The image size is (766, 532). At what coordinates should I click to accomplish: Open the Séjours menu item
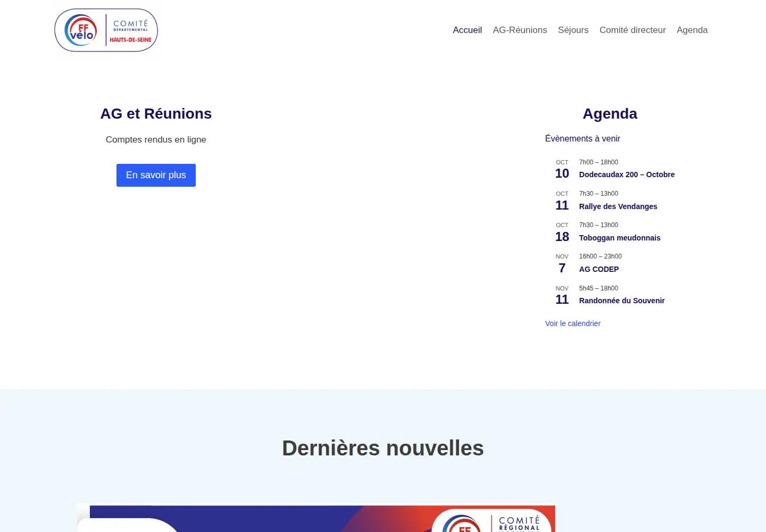(573, 30)
